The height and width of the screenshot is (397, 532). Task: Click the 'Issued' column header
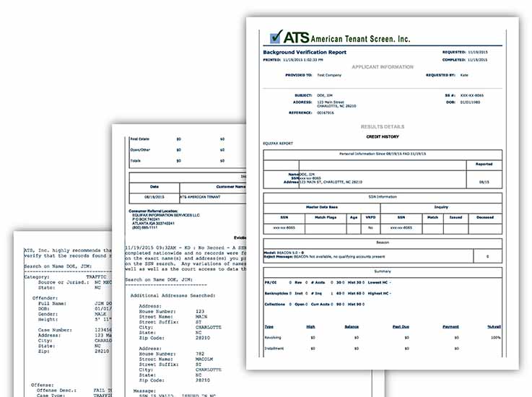pos(455,217)
